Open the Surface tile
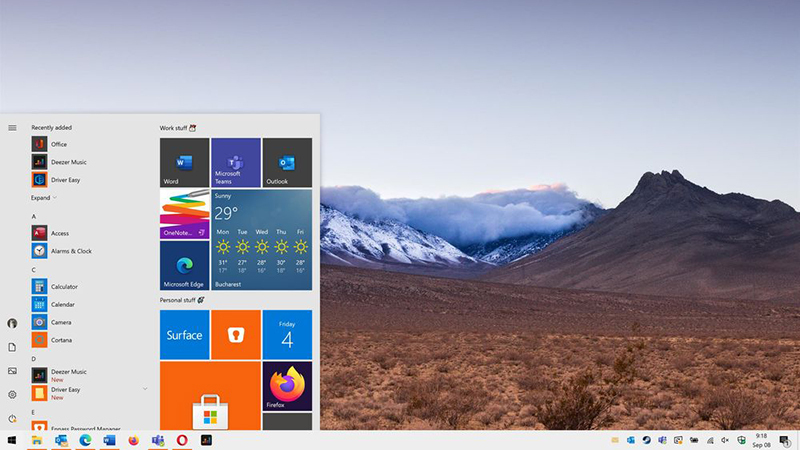The width and height of the screenshot is (800, 450). [x=184, y=335]
